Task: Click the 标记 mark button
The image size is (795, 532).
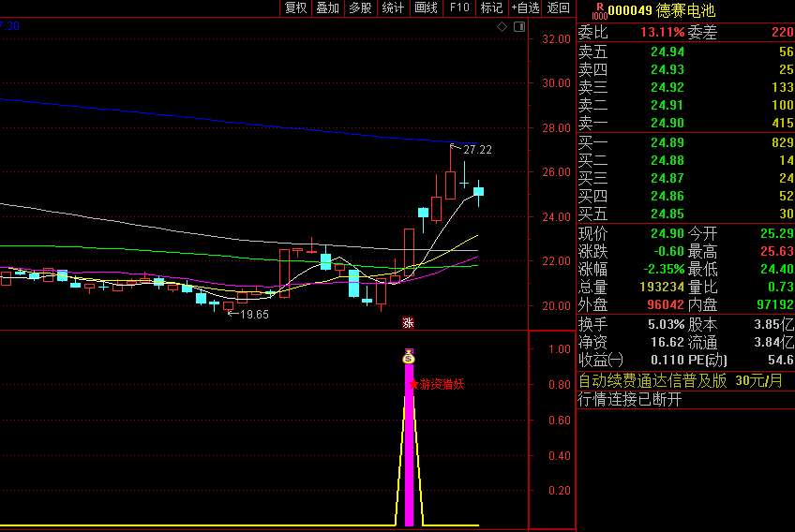Action: pyautogui.click(x=492, y=8)
